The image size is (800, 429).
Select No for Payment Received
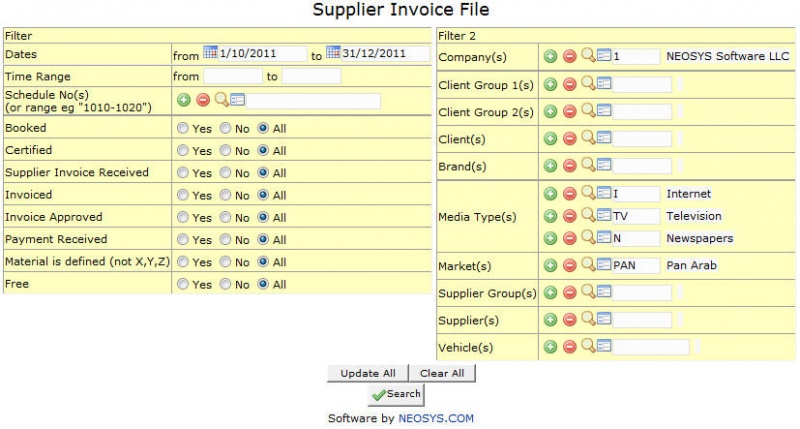coord(226,240)
